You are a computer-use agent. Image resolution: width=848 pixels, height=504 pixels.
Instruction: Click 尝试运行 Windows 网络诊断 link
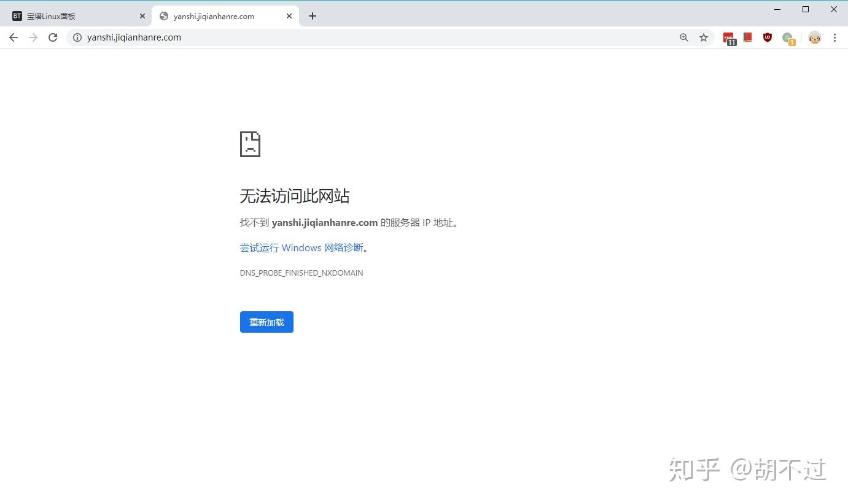pos(301,248)
